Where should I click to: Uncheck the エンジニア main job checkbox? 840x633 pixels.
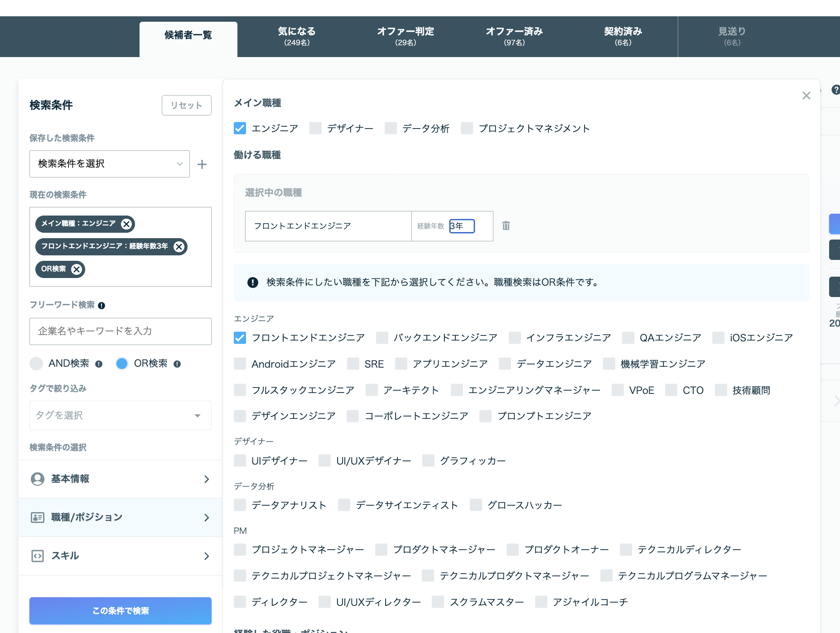click(240, 128)
